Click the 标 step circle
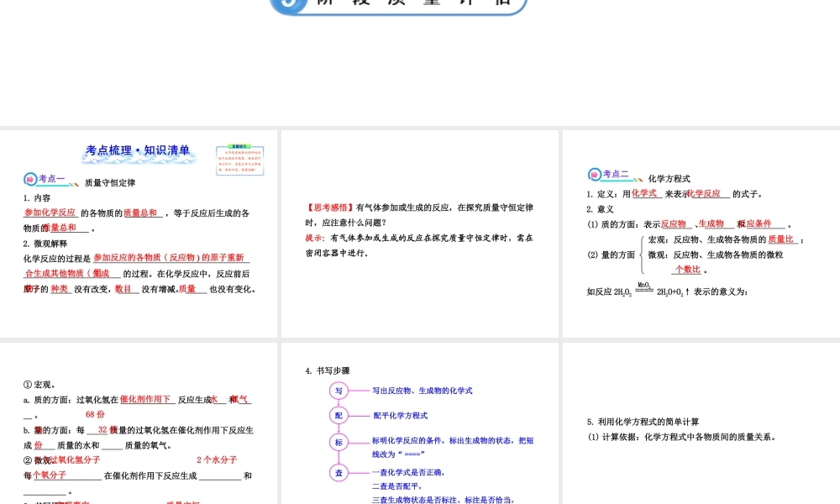Image resolution: width=840 pixels, height=504 pixels. pyautogui.click(x=339, y=442)
